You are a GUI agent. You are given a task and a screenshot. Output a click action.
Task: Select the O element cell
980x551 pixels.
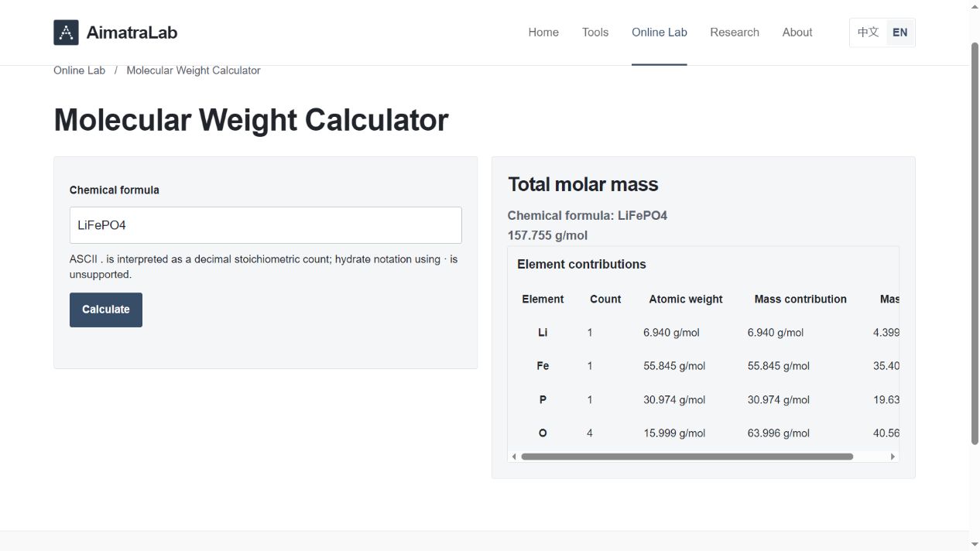[x=543, y=433]
